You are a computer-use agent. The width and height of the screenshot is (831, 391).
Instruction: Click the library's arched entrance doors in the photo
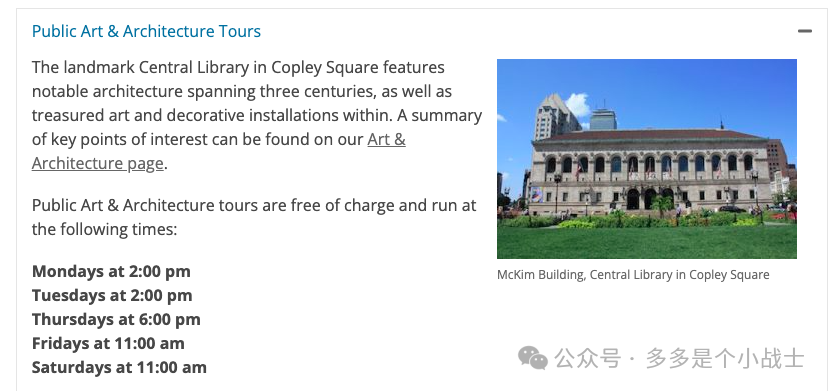tap(649, 199)
